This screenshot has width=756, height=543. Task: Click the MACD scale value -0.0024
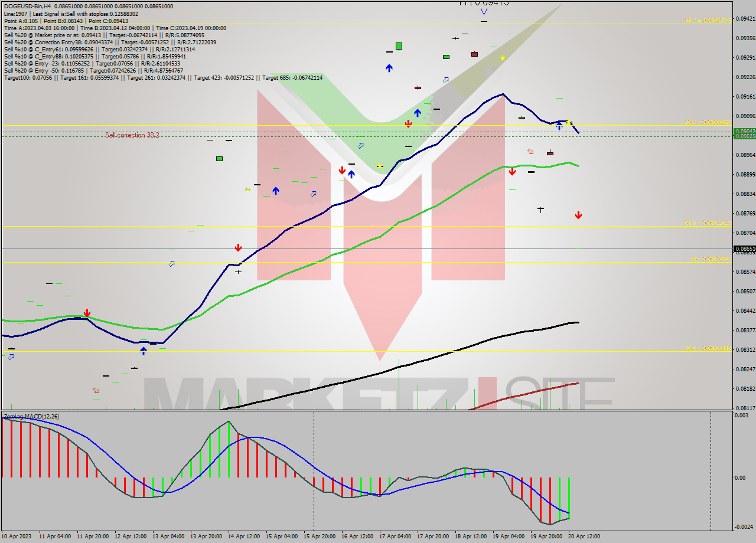[744, 526]
